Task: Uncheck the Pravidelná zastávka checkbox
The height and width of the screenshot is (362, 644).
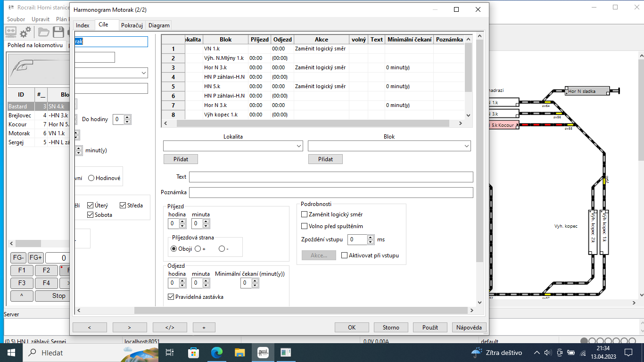Action: pyautogui.click(x=171, y=297)
